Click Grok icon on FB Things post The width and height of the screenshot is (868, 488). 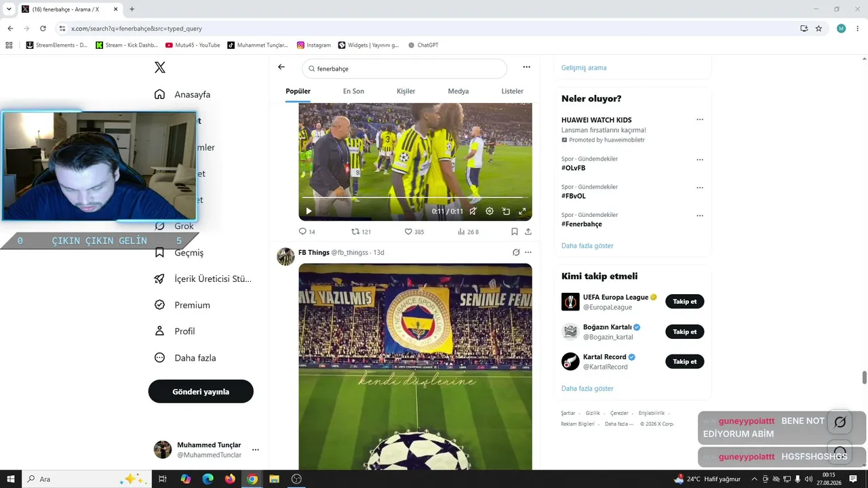coord(516,252)
